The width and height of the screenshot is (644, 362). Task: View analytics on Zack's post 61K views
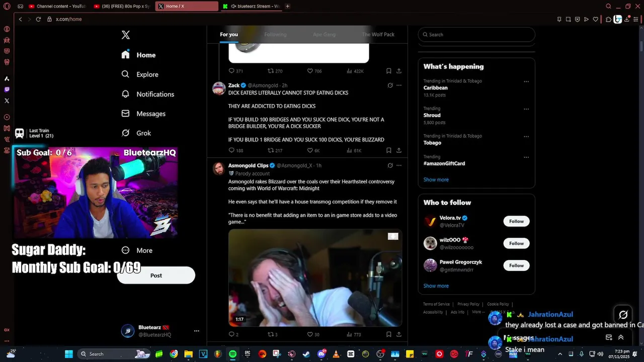pyautogui.click(x=354, y=150)
